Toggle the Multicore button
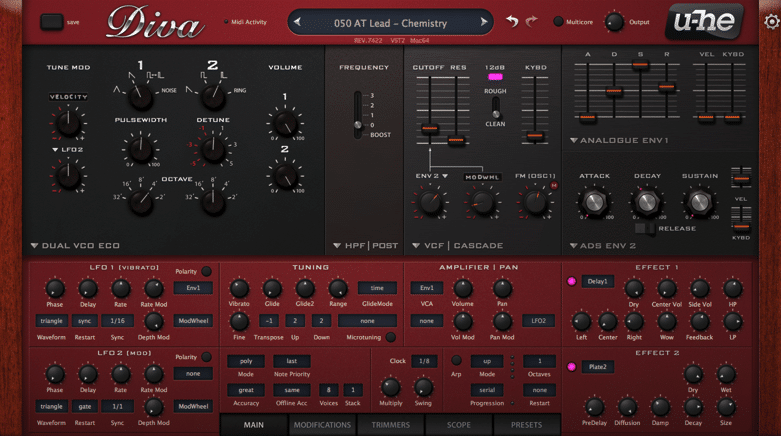Viewport: 781px width, 436px height. [558, 22]
